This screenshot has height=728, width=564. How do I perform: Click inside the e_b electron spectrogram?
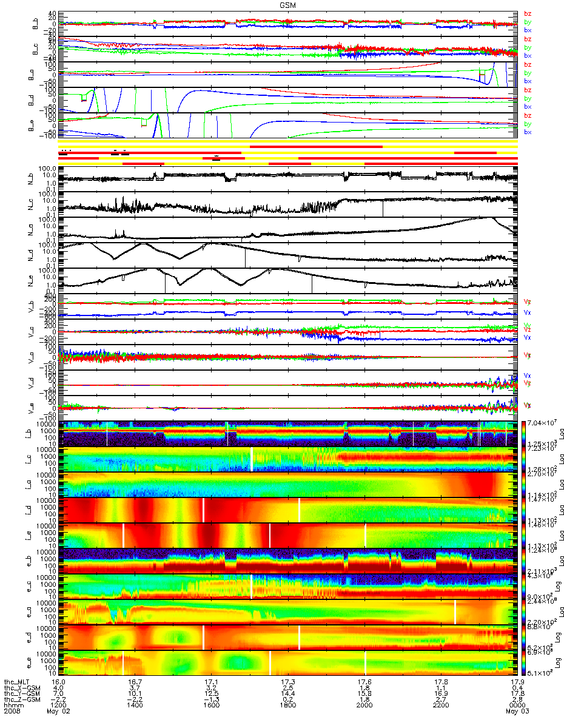[288, 561]
